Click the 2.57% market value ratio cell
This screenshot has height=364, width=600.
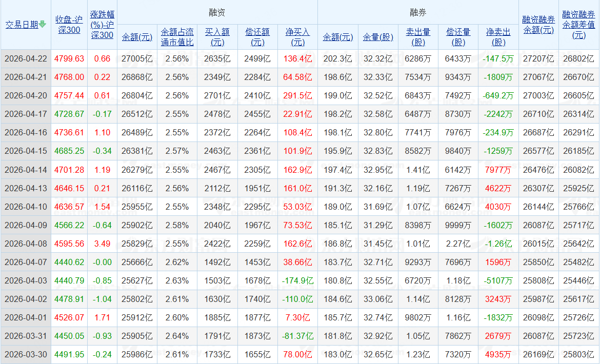pyautogui.click(x=177, y=151)
